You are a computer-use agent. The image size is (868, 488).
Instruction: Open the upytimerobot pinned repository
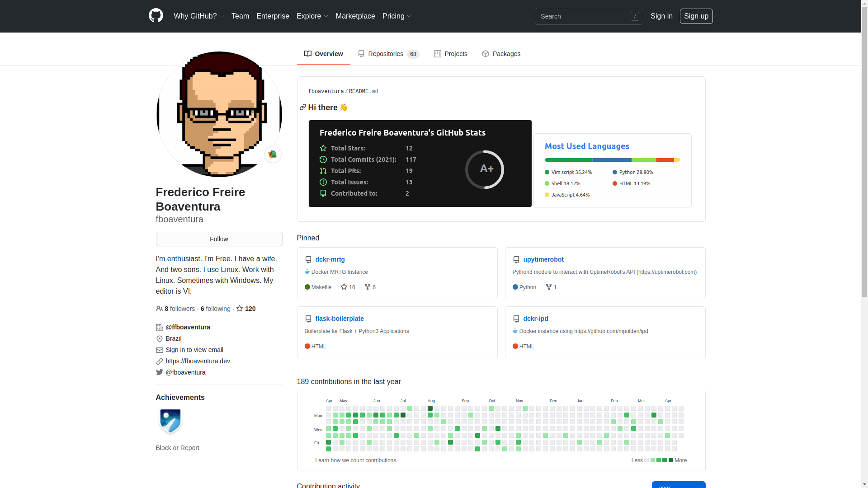coord(543,259)
